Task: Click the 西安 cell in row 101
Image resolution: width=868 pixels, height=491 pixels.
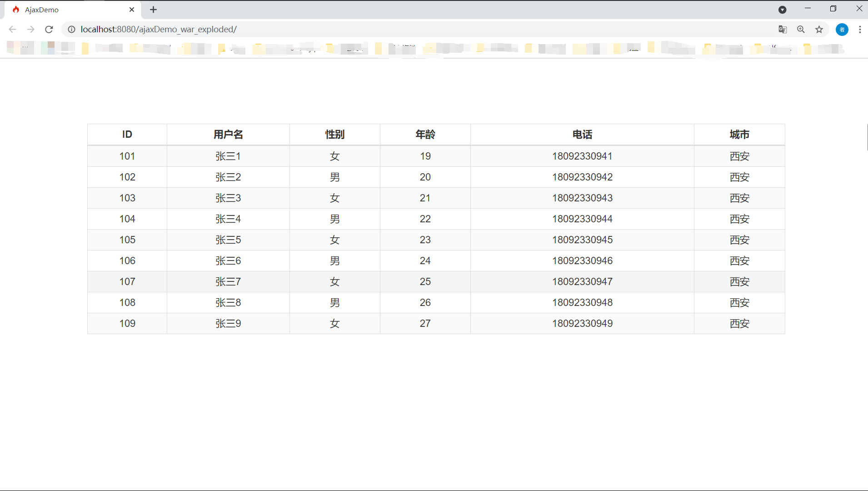Action: point(739,156)
